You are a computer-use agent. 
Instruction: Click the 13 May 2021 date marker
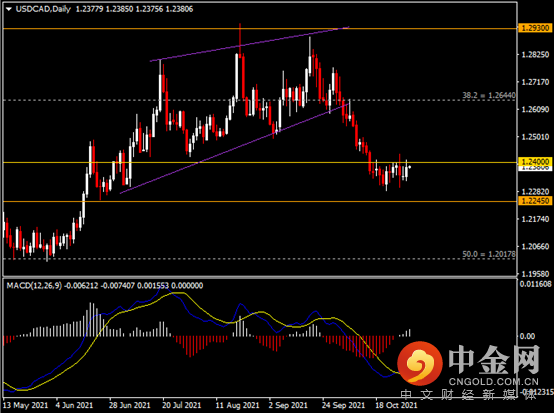pyautogui.click(x=25, y=405)
